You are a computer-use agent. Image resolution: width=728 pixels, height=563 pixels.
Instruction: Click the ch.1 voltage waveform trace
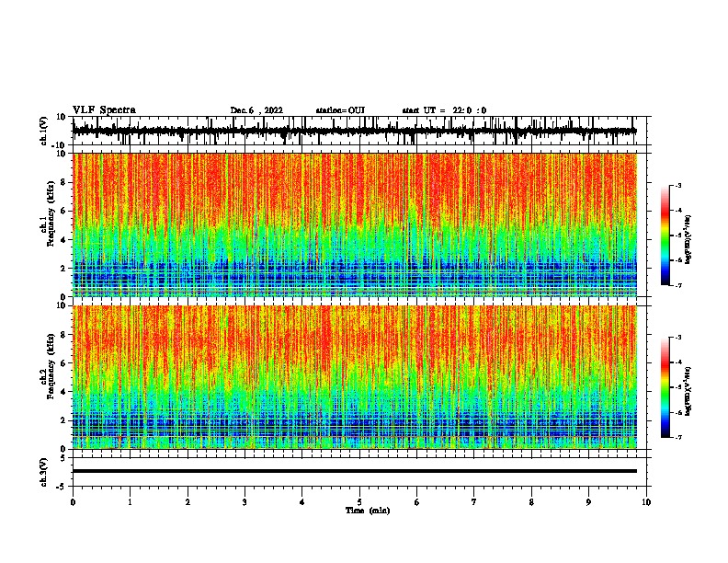(x=355, y=131)
